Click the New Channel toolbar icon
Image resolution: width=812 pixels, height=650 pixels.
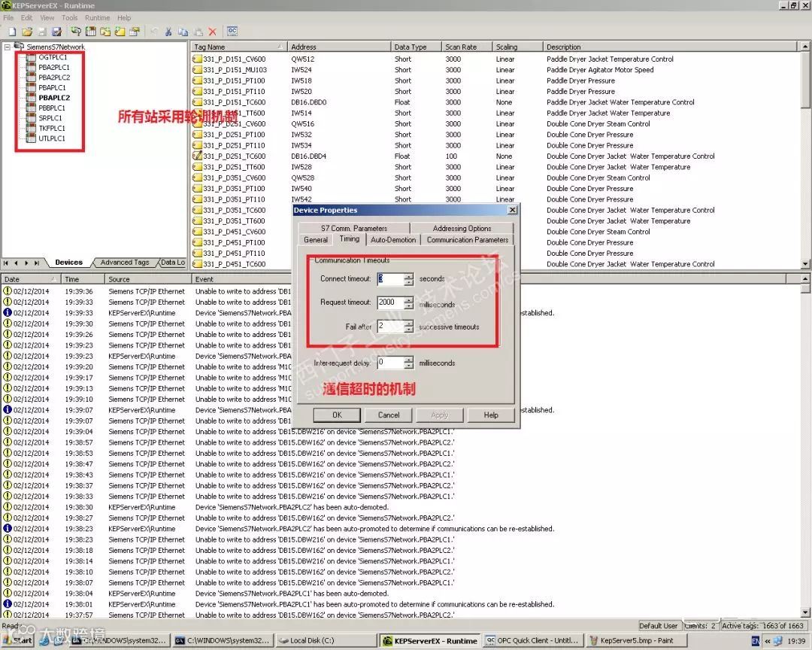[x=76, y=32]
